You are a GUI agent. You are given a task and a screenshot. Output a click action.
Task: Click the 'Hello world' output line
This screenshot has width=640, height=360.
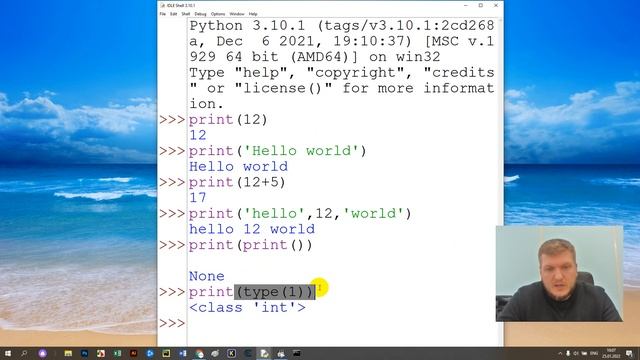(238, 167)
